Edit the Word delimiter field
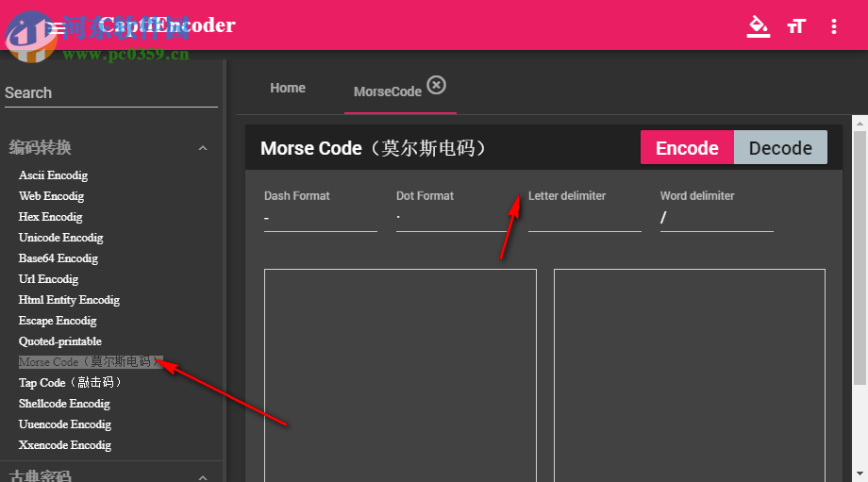Image resolution: width=868 pixels, height=482 pixels. (716, 218)
